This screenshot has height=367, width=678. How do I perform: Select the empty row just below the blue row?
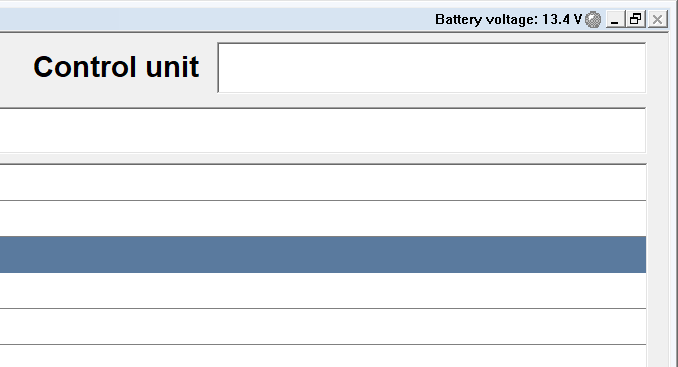(x=323, y=290)
